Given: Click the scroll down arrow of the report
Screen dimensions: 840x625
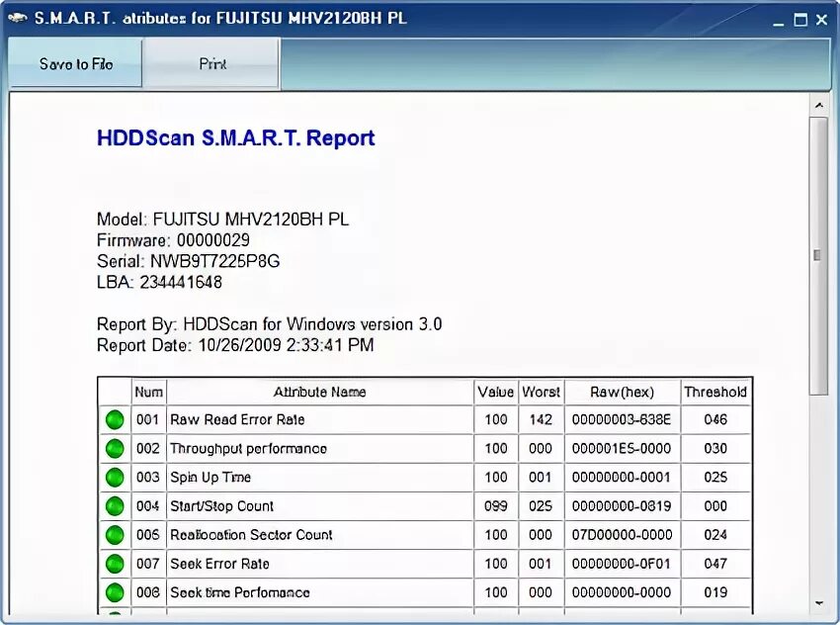Looking at the screenshot, I should tap(818, 603).
